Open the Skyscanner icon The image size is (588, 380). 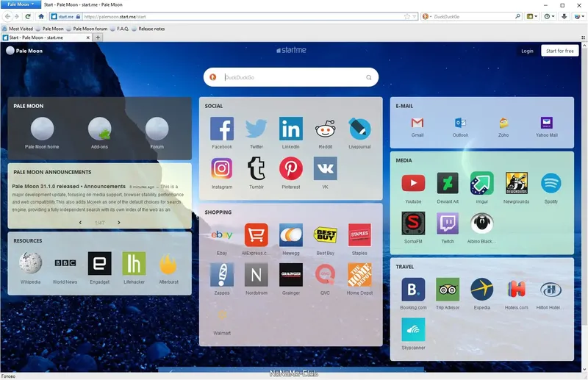[413, 329]
